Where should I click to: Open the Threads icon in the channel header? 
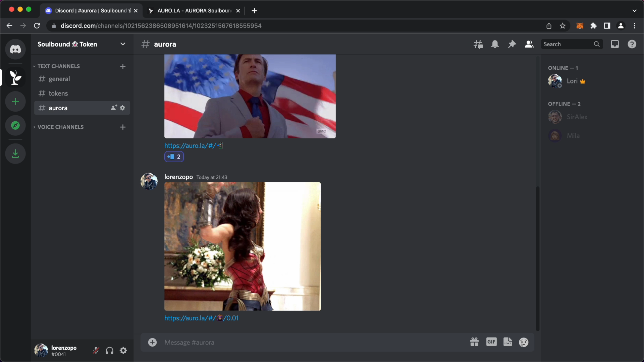pyautogui.click(x=478, y=44)
